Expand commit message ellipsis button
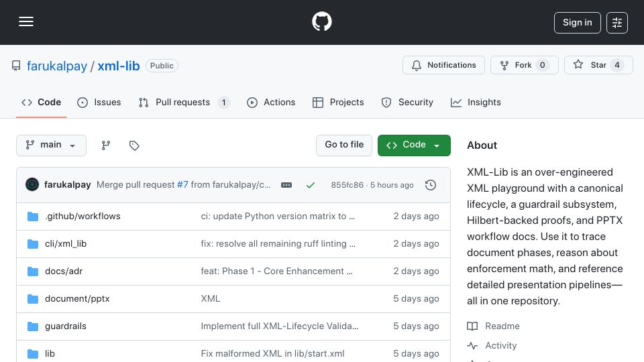The height and width of the screenshot is (362, 644). pos(286,185)
